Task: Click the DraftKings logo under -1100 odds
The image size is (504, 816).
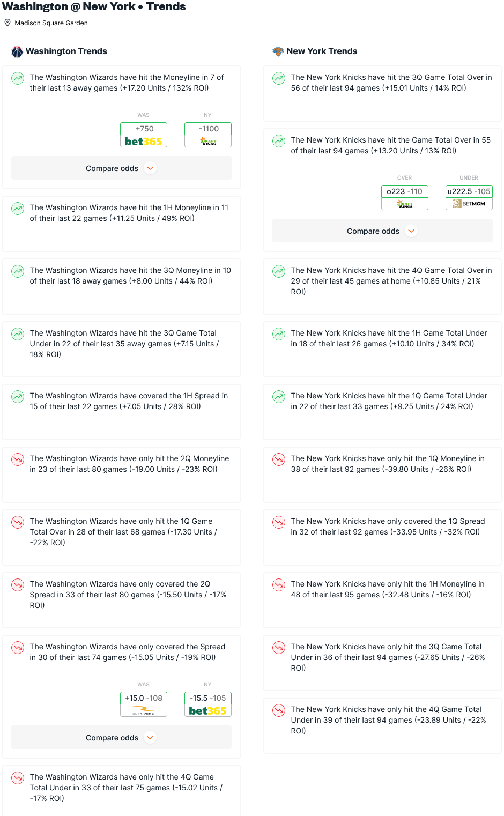Action: 208,142
